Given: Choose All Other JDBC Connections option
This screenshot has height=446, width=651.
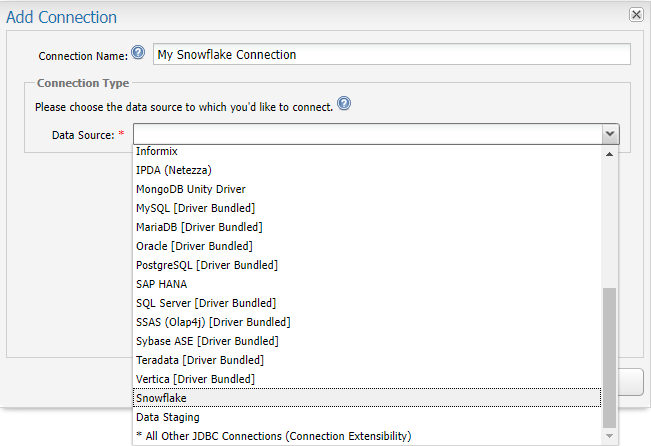Looking at the screenshot, I should pyautogui.click(x=367, y=436).
